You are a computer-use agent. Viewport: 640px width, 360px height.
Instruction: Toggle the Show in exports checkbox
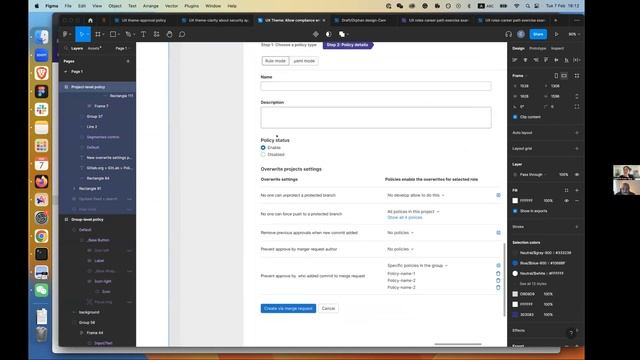coord(515,211)
